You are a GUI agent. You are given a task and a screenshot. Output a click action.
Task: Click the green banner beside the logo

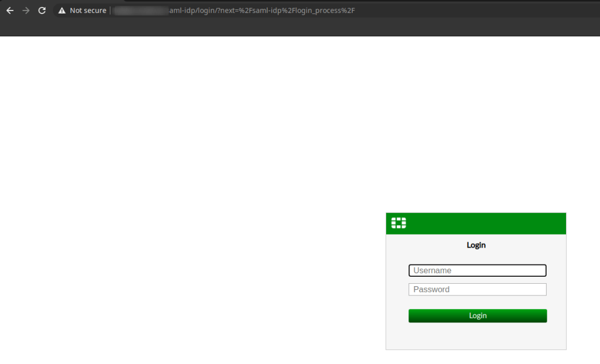coord(486,223)
